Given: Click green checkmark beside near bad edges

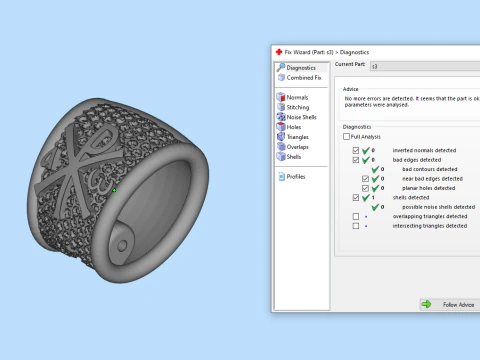Looking at the screenshot, I should 375,179.
